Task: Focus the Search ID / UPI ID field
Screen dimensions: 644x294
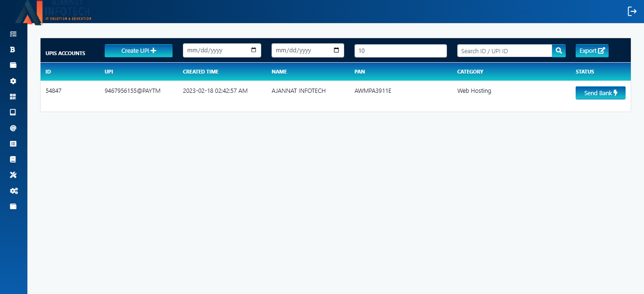Action: tap(504, 51)
